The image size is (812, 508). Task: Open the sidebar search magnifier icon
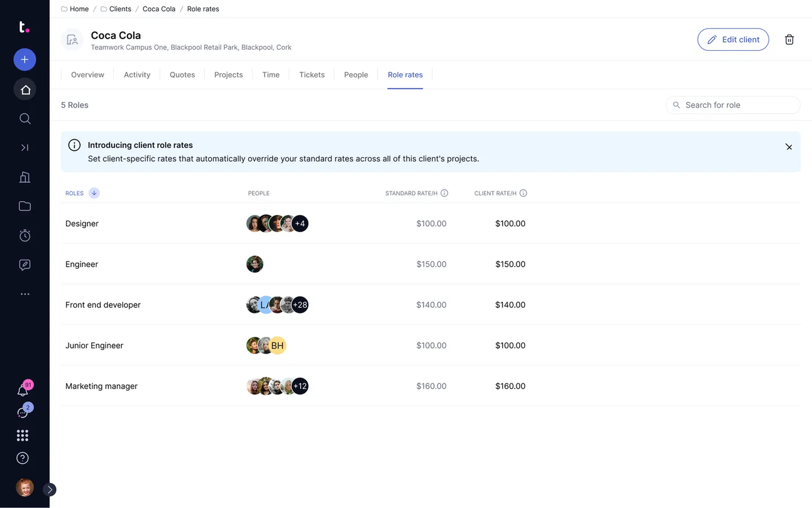(x=25, y=119)
